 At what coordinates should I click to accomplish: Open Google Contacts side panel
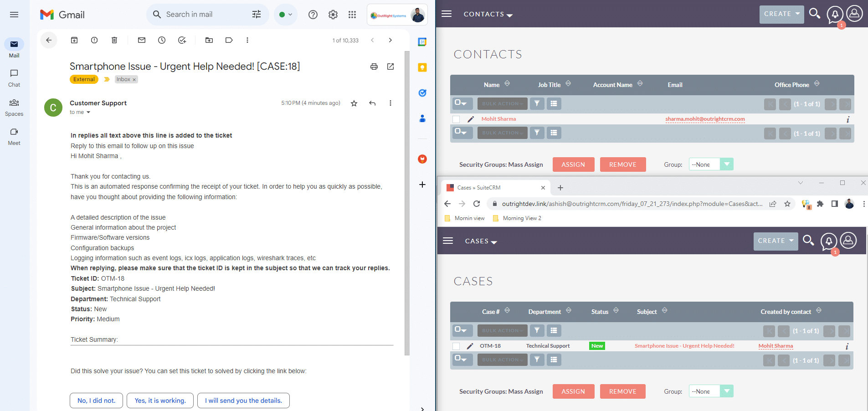click(x=422, y=118)
